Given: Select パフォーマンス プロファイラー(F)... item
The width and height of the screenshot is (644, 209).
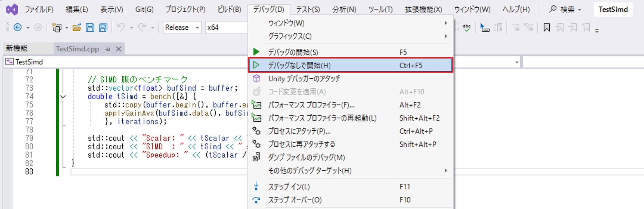Looking at the screenshot, I should pyautogui.click(x=351, y=105).
